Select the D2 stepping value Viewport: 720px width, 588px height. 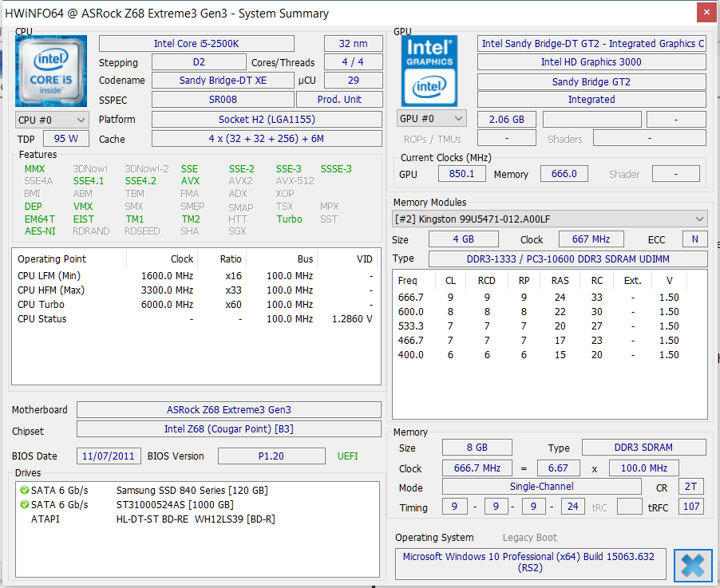point(199,62)
